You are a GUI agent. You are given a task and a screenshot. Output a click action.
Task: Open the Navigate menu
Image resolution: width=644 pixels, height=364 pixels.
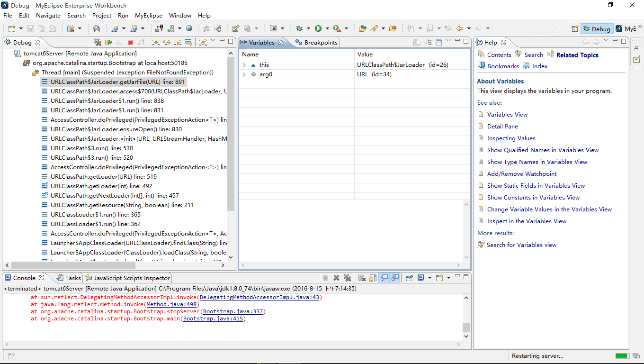click(48, 15)
